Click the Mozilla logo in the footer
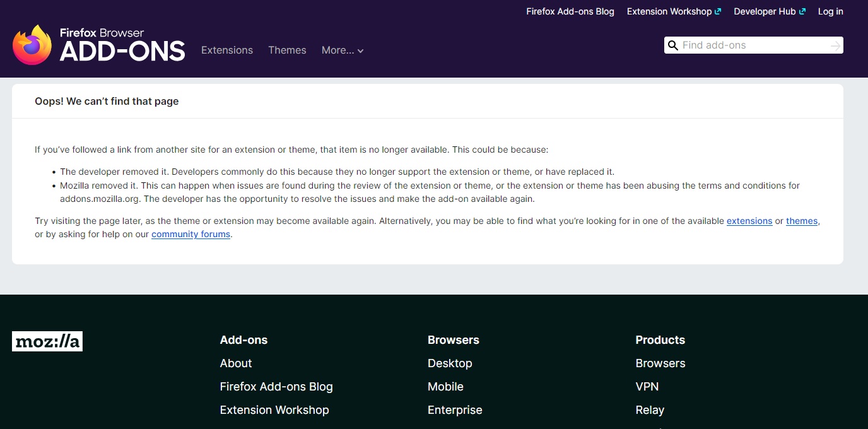 [47, 341]
